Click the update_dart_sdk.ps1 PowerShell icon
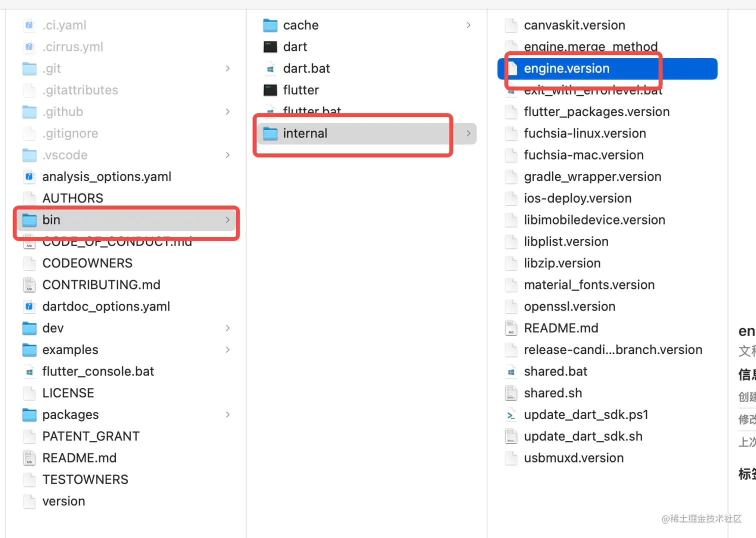This screenshot has width=756, height=538. [x=510, y=415]
